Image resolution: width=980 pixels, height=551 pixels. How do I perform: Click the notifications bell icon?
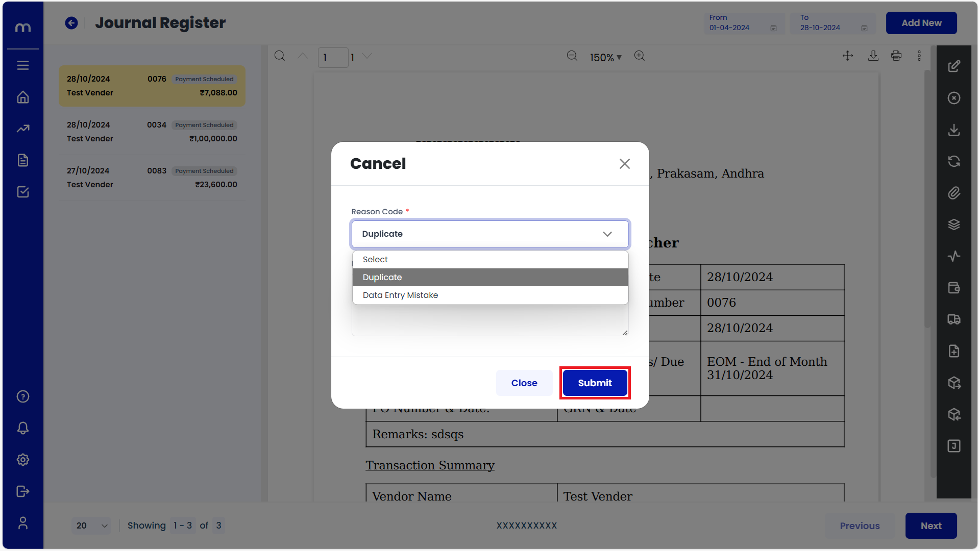coord(22,428)
